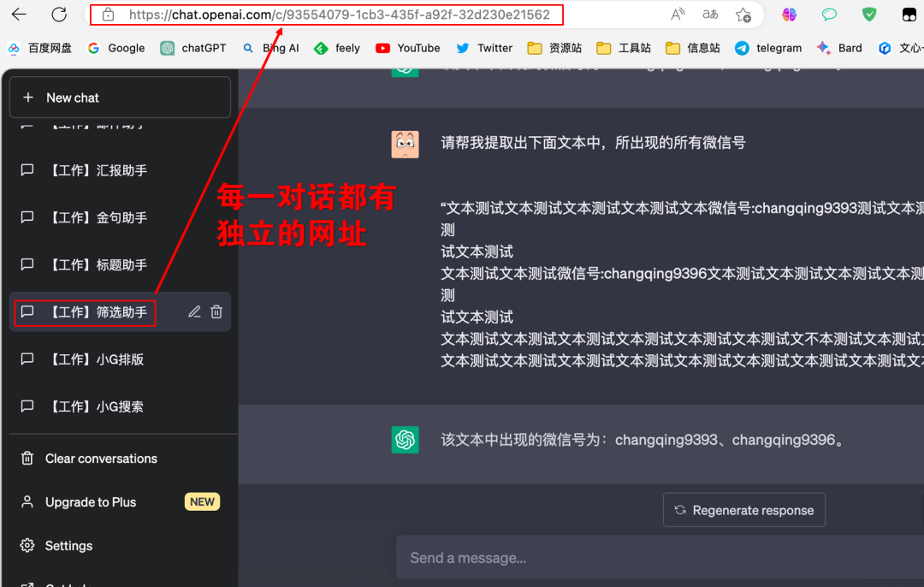924x587 pixels.
Task: Add page to favorites with the star icon
Action: [744, 14]
